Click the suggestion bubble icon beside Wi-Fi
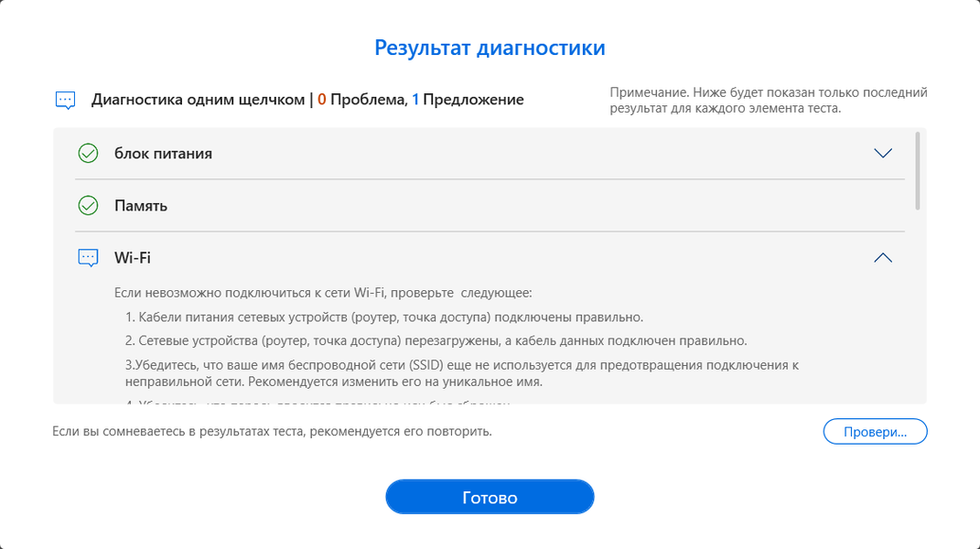Image resolution: width=980 pixels, height=549 pixels. coord(88,258)
